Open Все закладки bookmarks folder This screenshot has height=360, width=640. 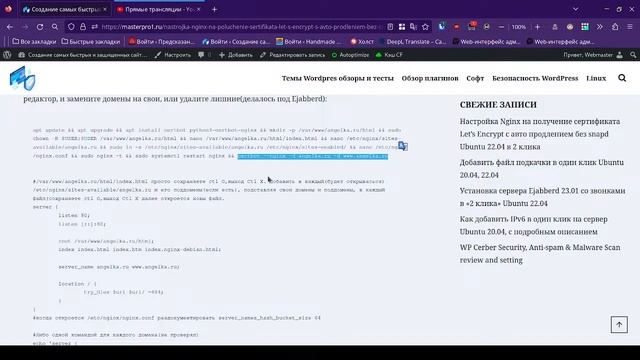pyautogui.click(x=34, y=42)
